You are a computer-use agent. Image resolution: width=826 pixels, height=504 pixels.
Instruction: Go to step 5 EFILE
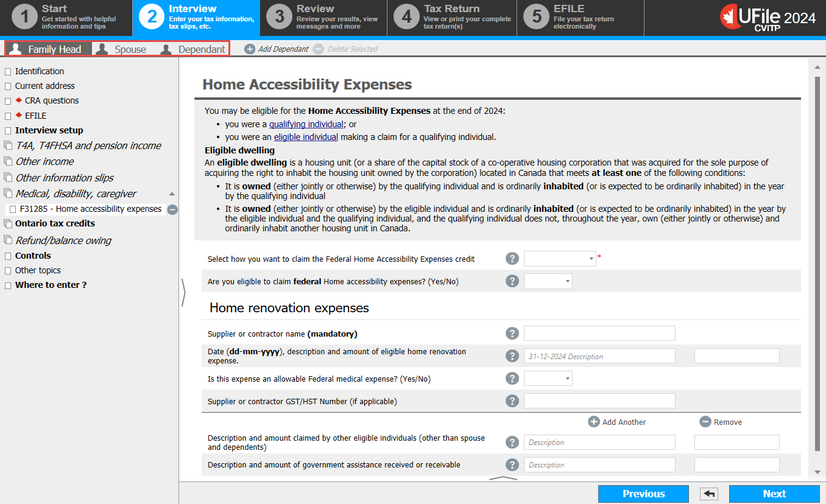[581, 18]
